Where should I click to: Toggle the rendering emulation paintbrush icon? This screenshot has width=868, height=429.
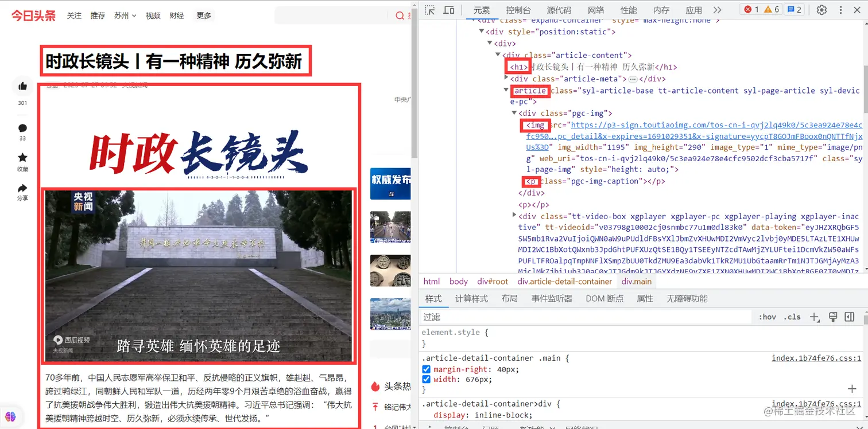833,317
